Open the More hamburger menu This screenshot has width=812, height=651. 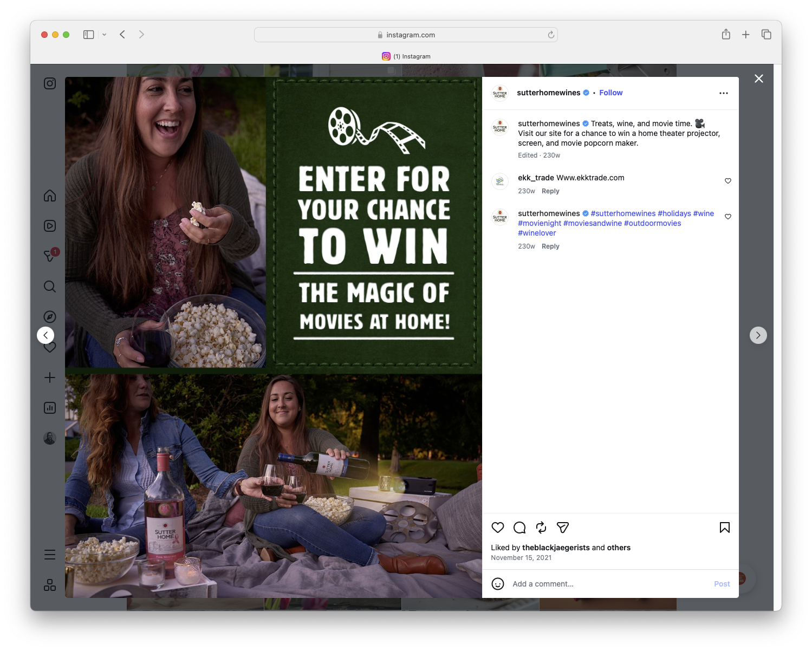click(x=49, y=554)
